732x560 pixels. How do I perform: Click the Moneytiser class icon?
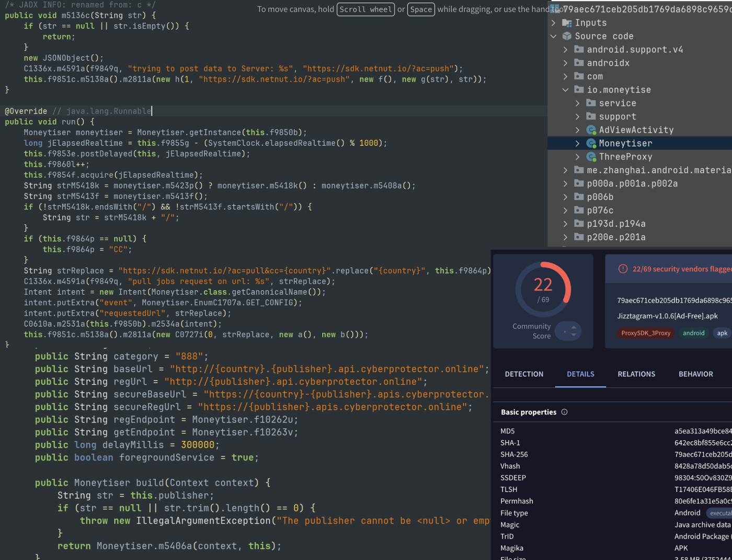click(x=591, y=143)
